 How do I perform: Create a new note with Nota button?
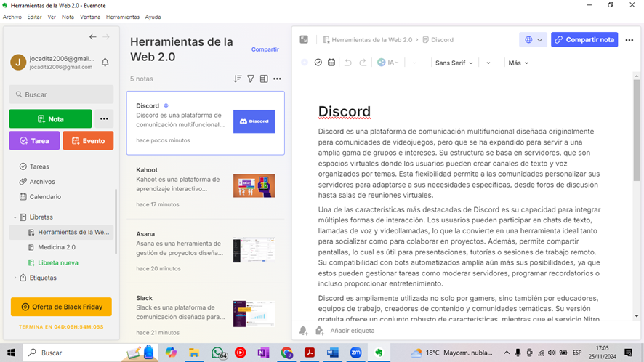pos(51,118)
